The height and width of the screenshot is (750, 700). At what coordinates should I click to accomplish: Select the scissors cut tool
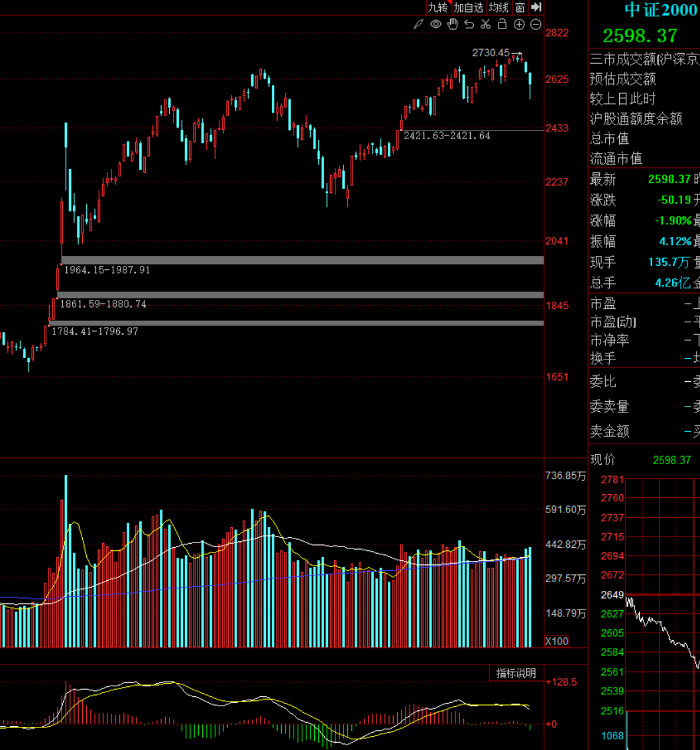pyautogui.click(x=486, y=25)
